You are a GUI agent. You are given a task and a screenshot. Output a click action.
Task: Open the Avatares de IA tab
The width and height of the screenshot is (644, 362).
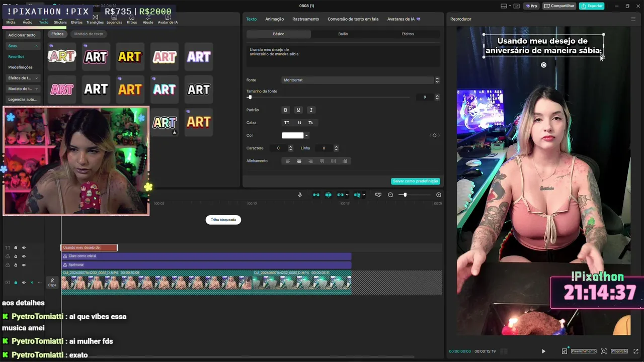click(x=404, y=19)
